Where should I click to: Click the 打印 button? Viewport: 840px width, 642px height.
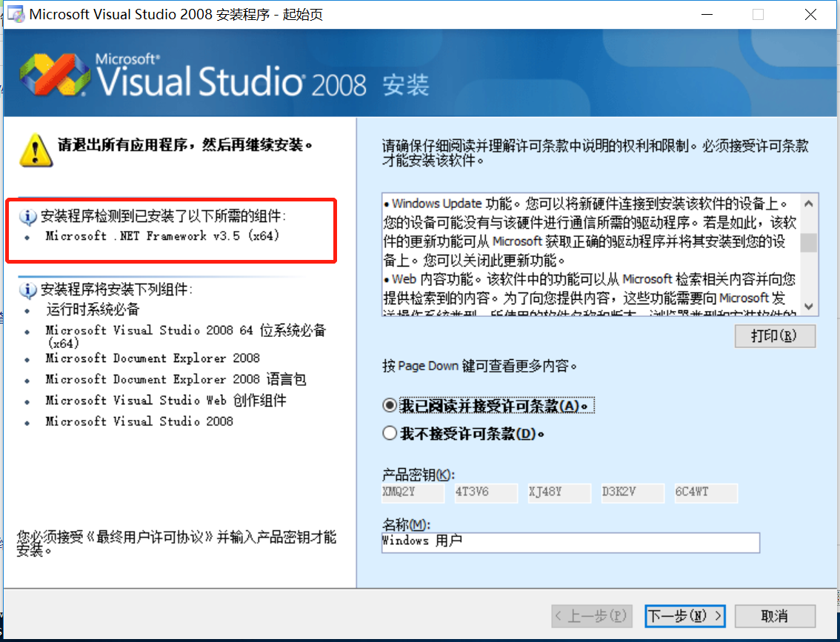[775, 335]
